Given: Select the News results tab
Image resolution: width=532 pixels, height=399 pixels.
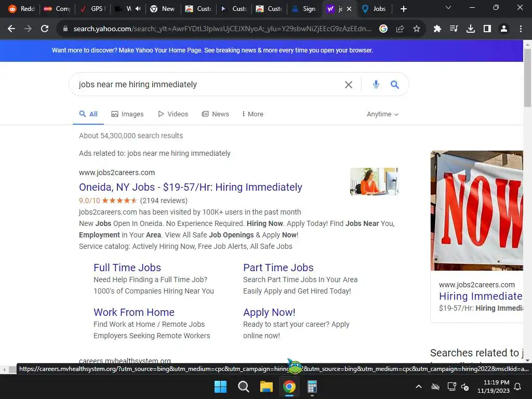Looking at the screenshot, I should (x=216, y=114).
